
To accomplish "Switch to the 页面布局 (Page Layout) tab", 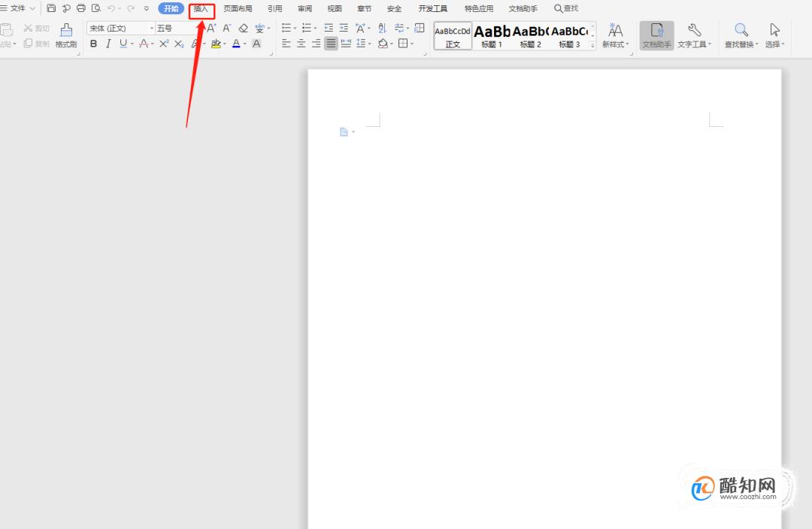I will click(x=238, y=9).
